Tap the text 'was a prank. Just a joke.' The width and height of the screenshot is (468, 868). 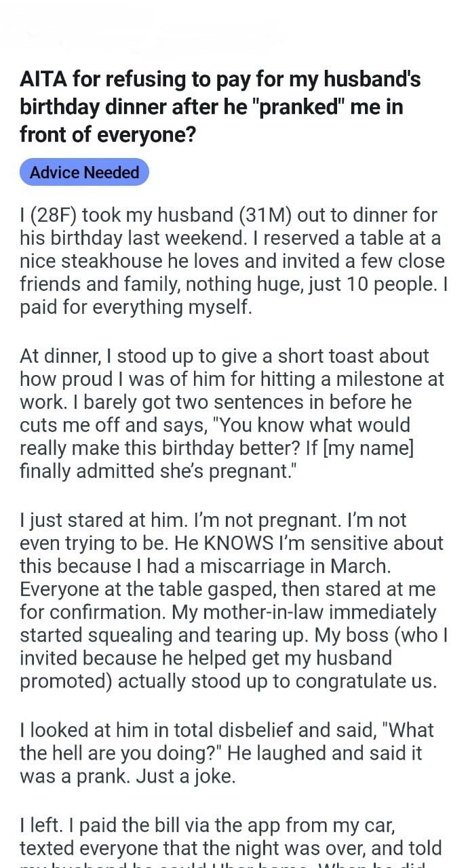128,775
